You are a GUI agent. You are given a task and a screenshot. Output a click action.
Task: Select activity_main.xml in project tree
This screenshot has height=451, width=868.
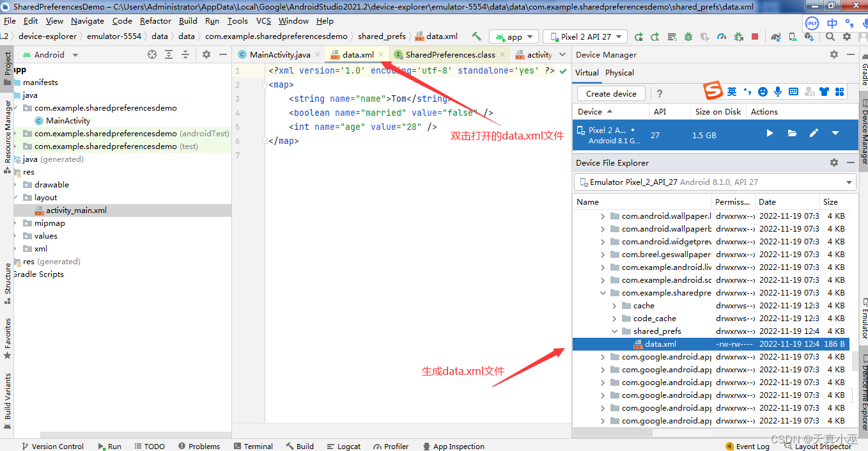click(75, 210)
